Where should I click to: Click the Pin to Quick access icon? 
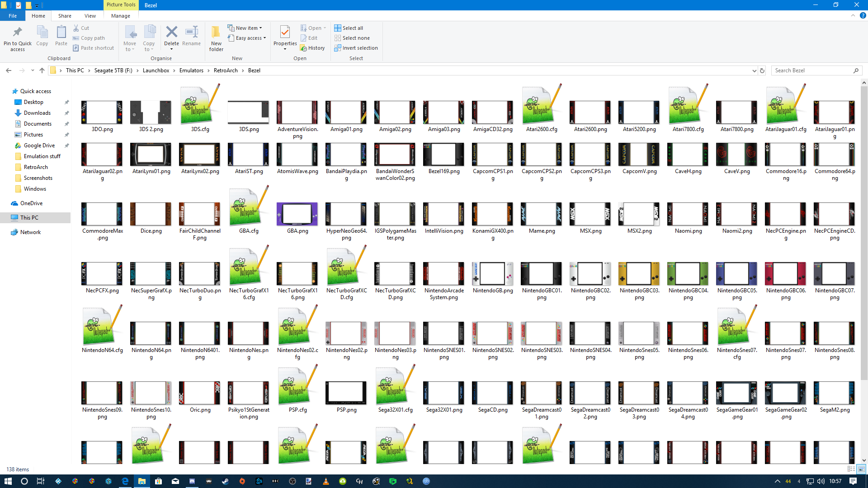click(x=18, y=38)
